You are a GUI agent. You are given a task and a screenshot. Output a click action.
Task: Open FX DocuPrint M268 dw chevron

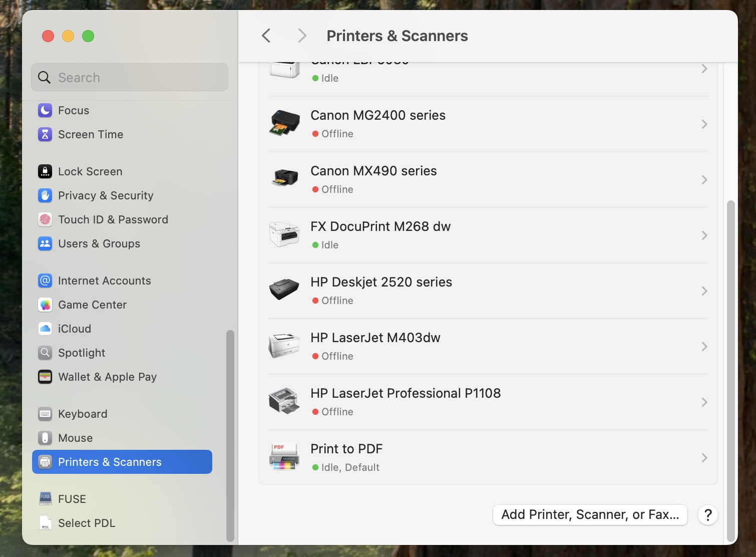click(x=704, y=235)
